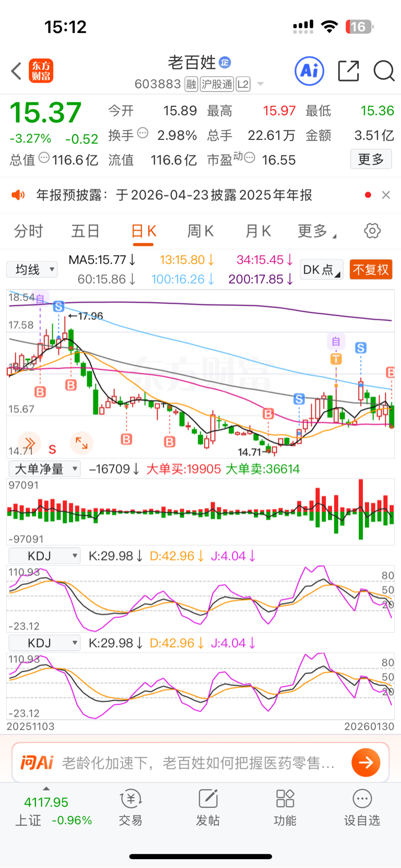Switch to 周K tab
401x868 pixels.
coord(200,231)
